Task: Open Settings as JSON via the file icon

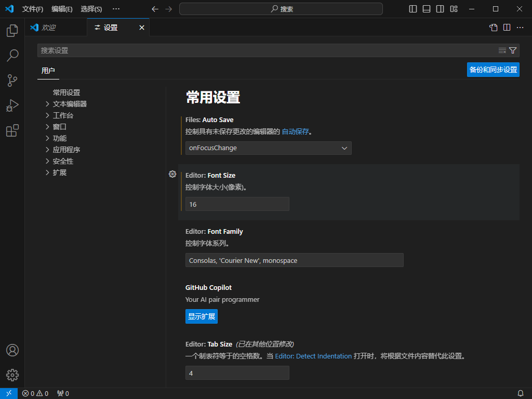Action: pyautogui.click(x=493, y=28)
